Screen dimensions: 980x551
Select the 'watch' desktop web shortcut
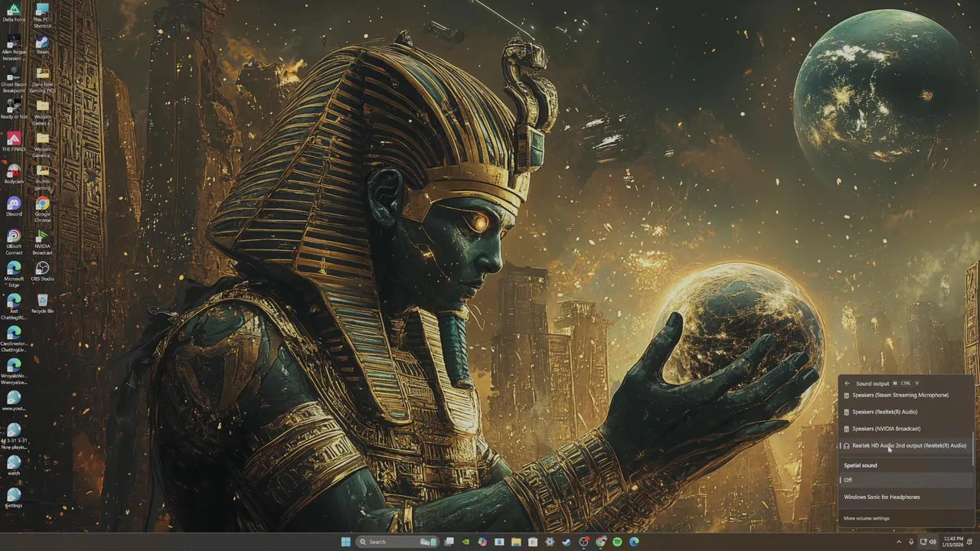(x=14, y=465)
